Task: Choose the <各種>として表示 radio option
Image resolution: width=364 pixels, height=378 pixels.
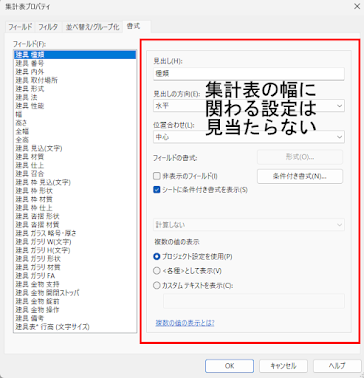Action: pyautogui.click(x=157, y=271)
